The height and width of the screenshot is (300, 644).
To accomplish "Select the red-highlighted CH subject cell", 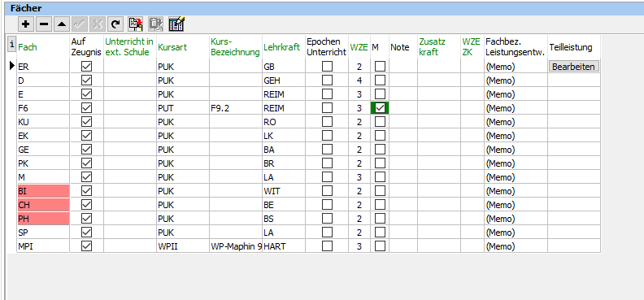I will [44, 205].
